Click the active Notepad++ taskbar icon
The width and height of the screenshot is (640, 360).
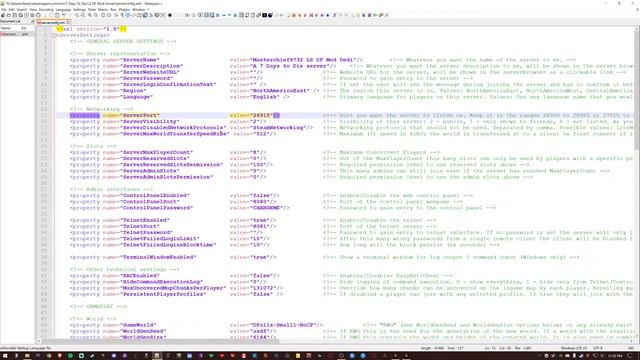pyautogui.click(x=157, y=356)
